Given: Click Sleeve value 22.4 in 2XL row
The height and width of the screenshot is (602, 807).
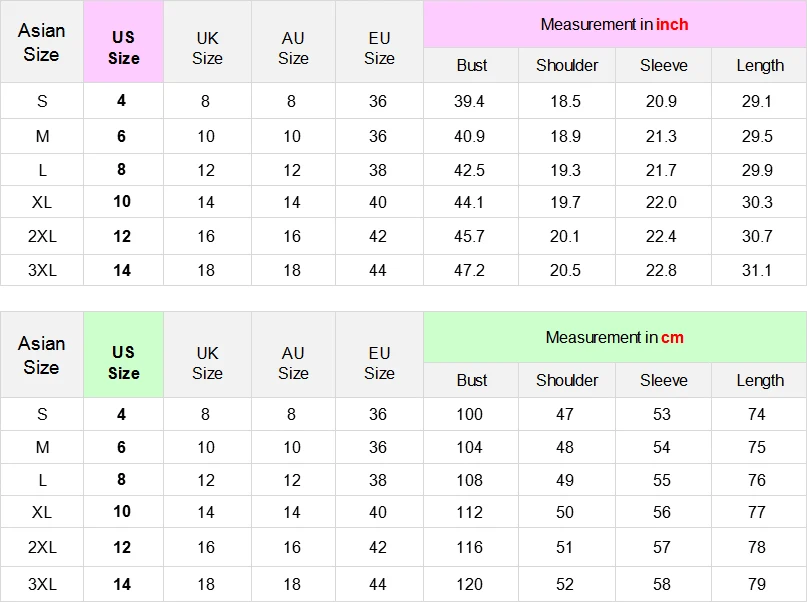Looking at the screenshot, I should (661, 236).
